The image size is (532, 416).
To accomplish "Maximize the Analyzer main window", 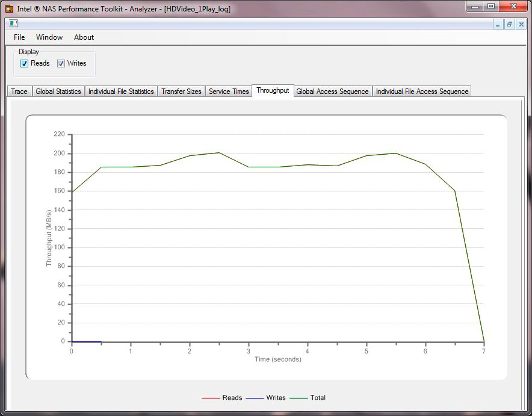I will [491, 7].
